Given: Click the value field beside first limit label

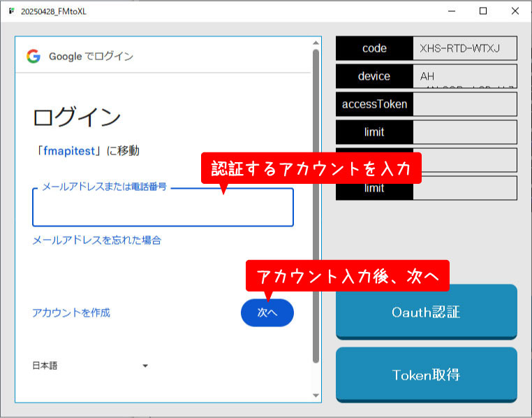Looking at the screenshot, I should [465, 131].
